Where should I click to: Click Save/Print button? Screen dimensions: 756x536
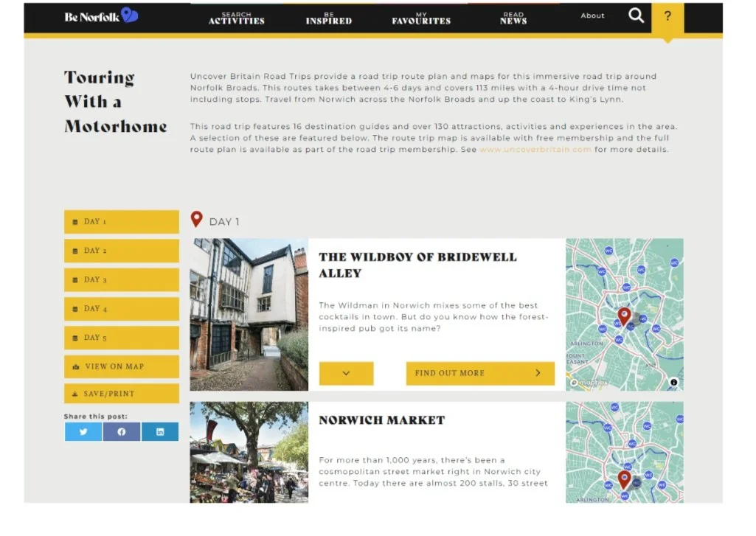[x=122, y=393]
